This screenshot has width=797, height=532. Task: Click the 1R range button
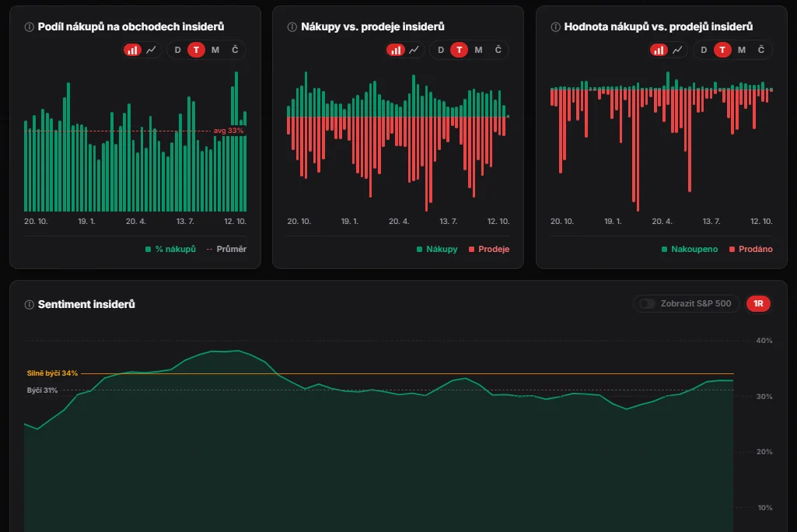click(758, 303)
